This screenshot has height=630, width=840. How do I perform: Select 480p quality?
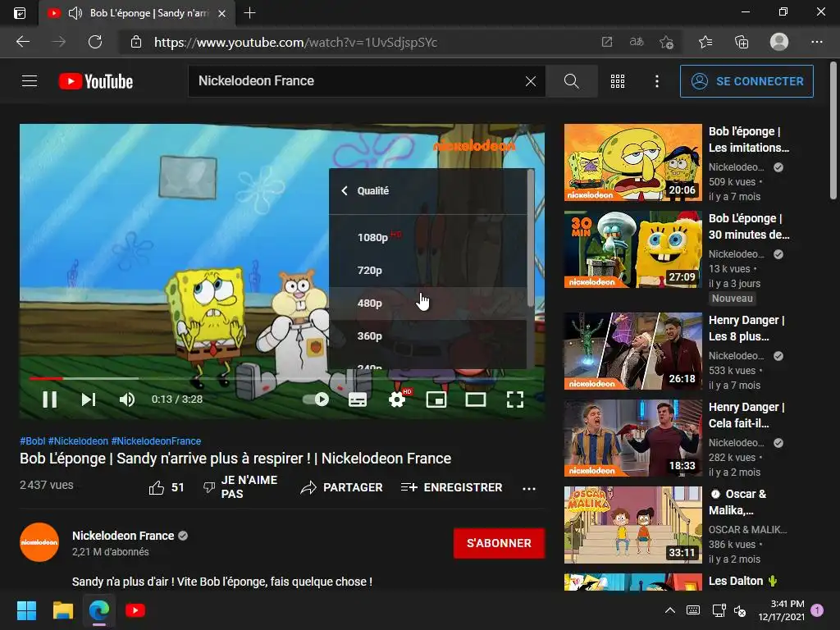tap(428, 304)
